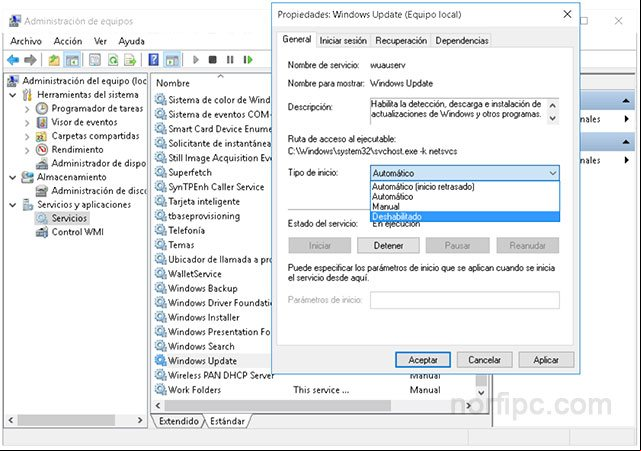The width and height of the screenshot is (641, 451).
Task: Click services list horizontal scrollbar thumb
Action: click(x=278, y=405)
